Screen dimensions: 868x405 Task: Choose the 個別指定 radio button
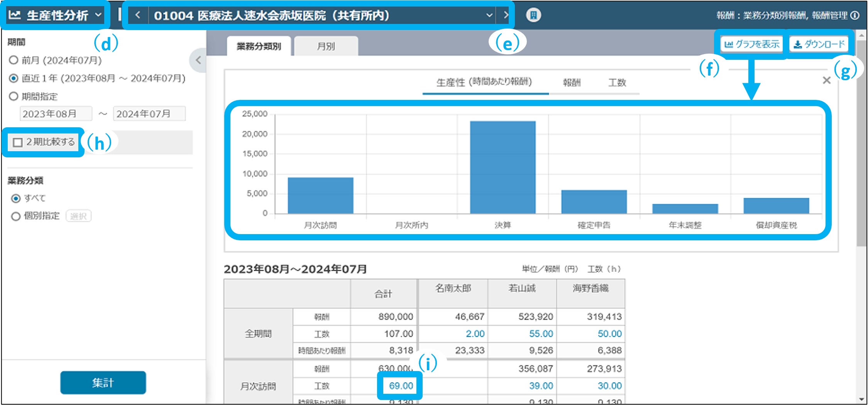16,216
